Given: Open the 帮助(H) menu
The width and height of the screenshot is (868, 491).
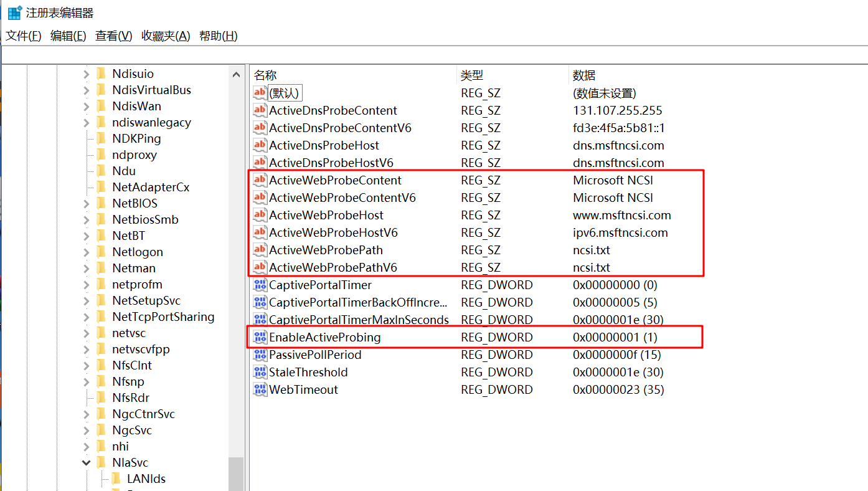Looking at the screenshot, I should (219, 36).
